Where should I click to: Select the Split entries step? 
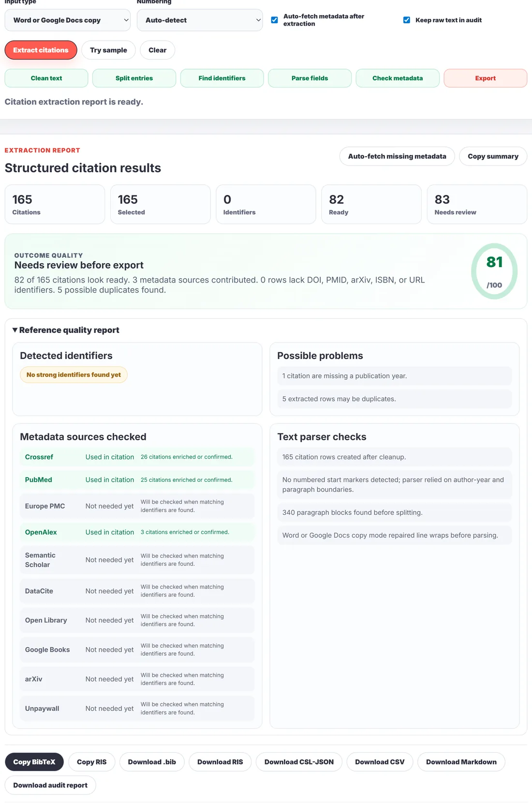(134, 78)
